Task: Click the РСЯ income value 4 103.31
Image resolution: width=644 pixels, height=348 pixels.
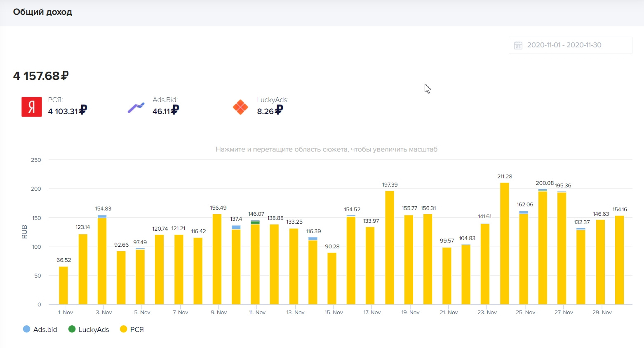Action: tap(63, 111)
